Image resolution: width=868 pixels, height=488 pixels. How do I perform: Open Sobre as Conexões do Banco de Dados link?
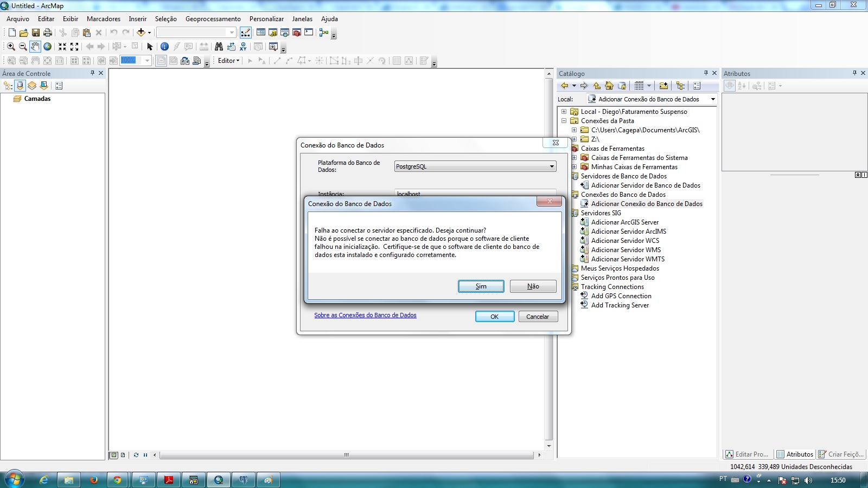tap(365, 315)
